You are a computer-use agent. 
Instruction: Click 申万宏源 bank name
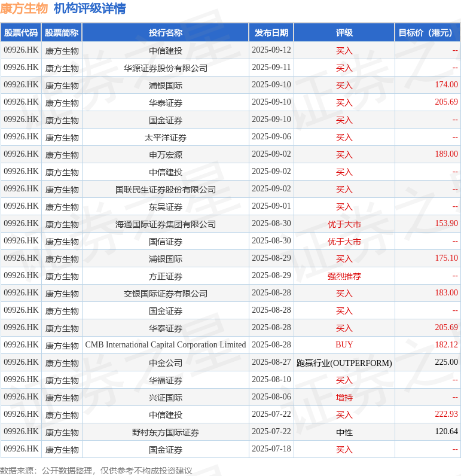[166, 155]
